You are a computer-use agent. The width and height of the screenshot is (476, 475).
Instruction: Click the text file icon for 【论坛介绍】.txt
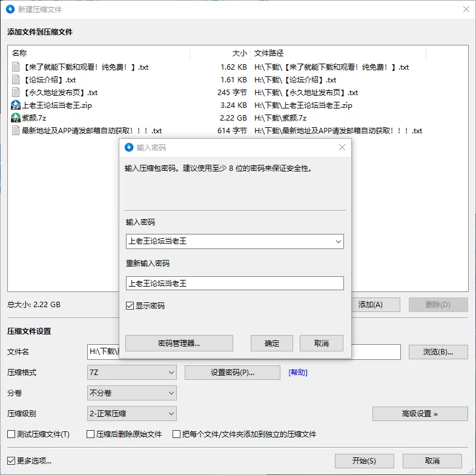[x=16, y=79]
